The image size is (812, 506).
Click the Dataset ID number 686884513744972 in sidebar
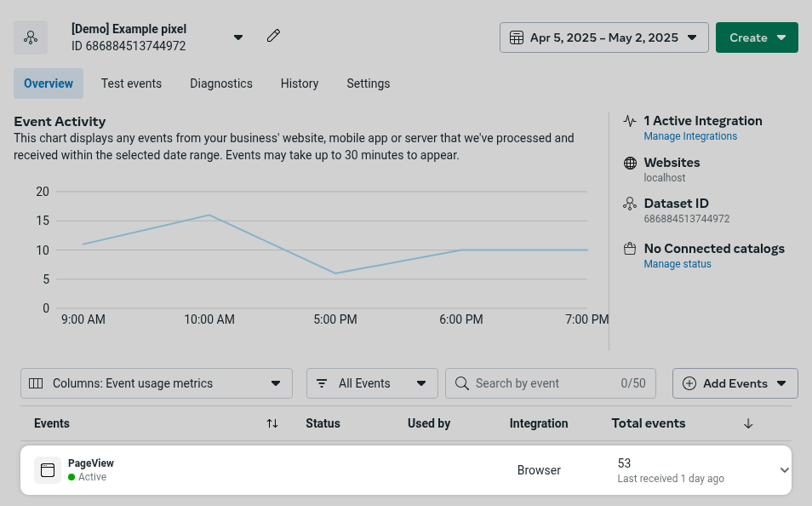687,219
